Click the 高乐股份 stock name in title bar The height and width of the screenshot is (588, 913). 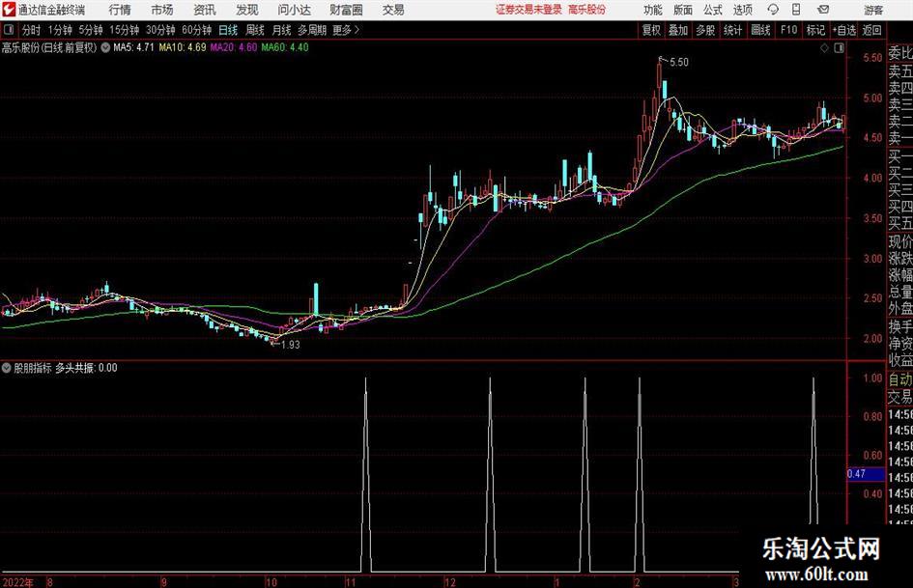click(x=587, y=10)
